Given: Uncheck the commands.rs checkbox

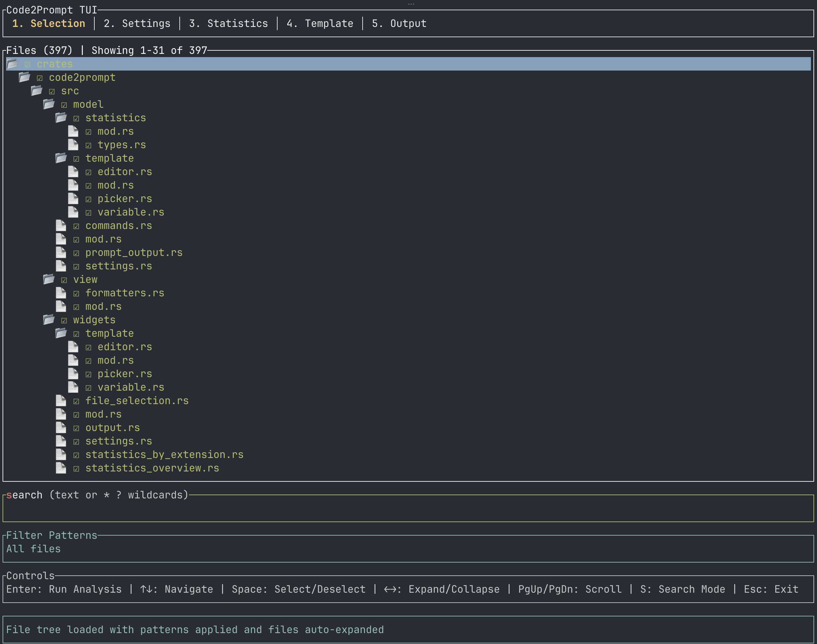Looking at the screenshot, I should click(76, 226).
